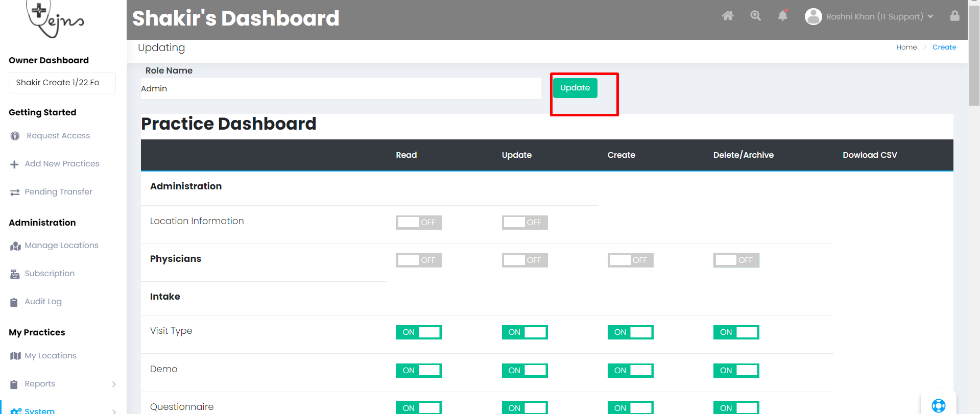Click the home icon in header
Screen dimensions: 980x414
tap(728, 16)
